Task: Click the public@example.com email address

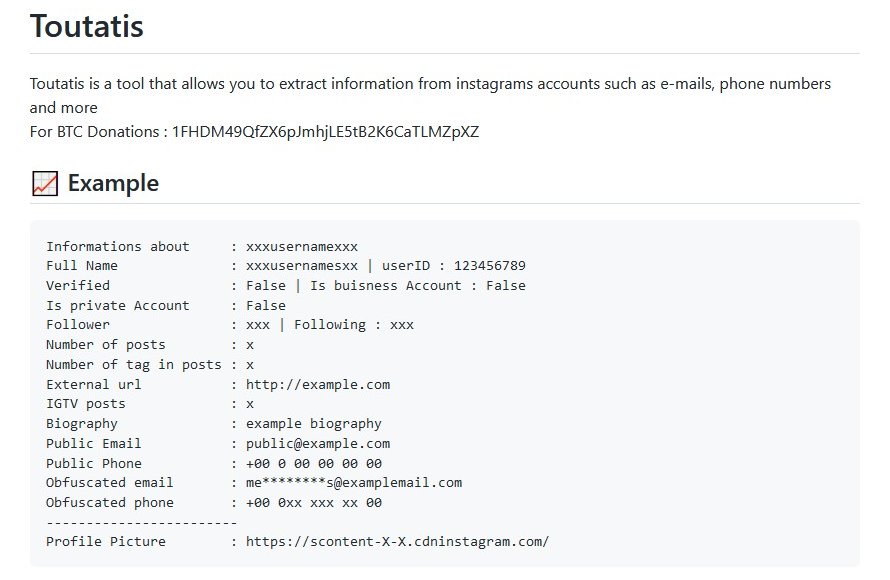Action: tap(318, 443)
